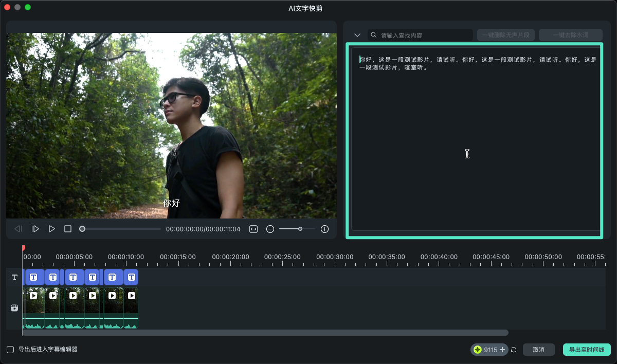Play the video preview
Image resolution: width=617 pixels, height=364 pixels.
51,229
